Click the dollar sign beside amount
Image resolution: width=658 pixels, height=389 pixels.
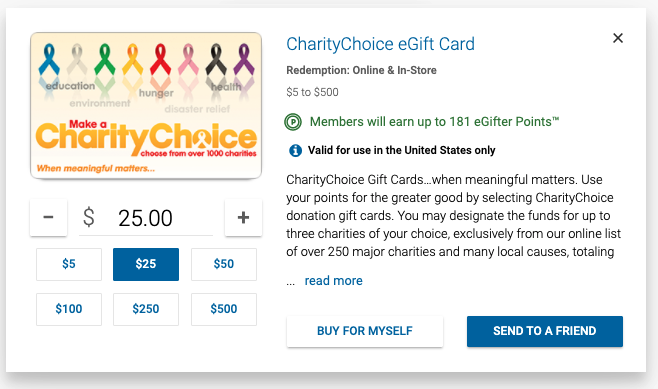(89, 217)
